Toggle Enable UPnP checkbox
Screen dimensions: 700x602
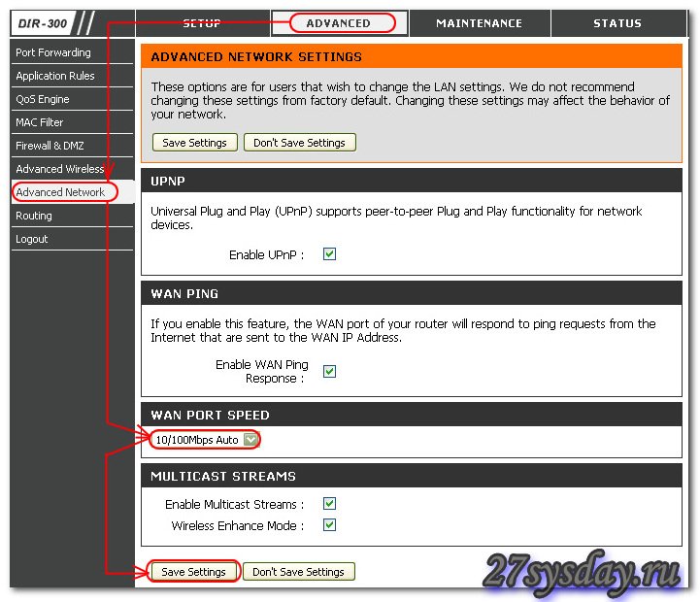tap(329, 254)
